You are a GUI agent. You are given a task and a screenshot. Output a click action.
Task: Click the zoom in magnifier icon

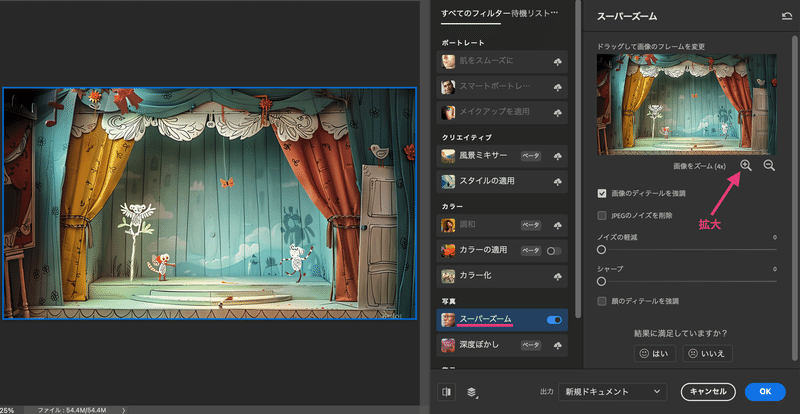click(746, 165)
